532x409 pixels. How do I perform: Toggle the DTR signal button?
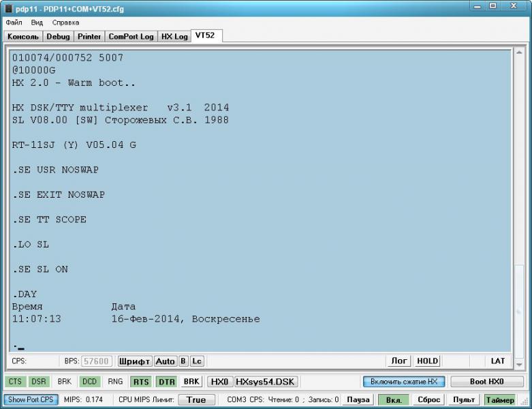tap(166, 382)
